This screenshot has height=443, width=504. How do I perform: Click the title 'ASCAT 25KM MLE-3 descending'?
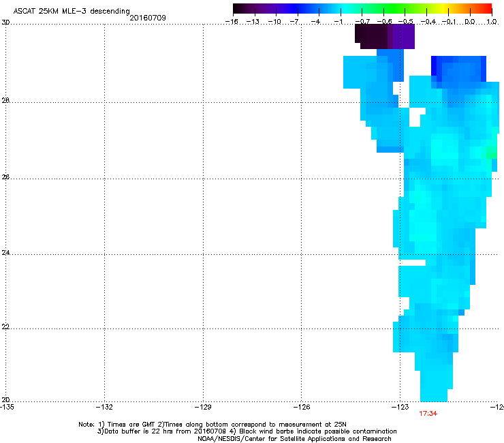point(72,12)
